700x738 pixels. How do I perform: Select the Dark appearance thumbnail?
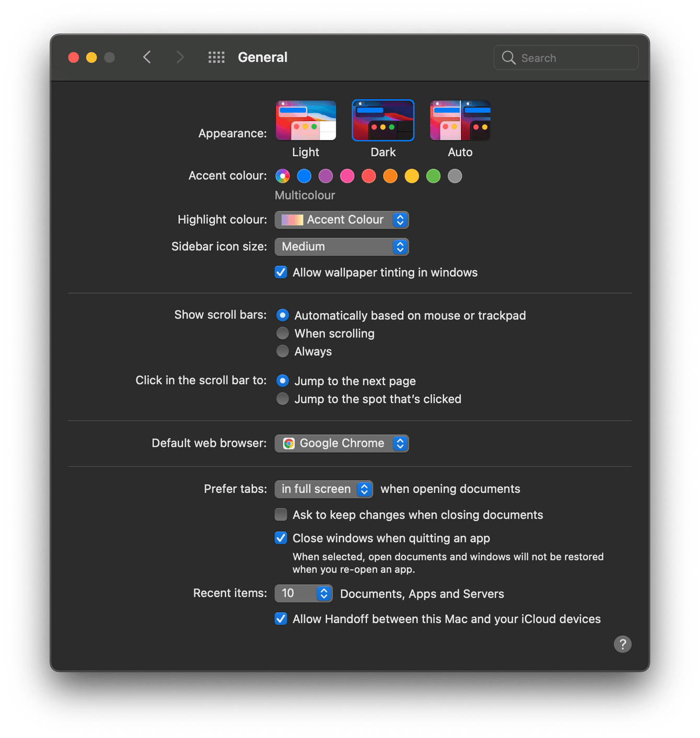point(383,120)
